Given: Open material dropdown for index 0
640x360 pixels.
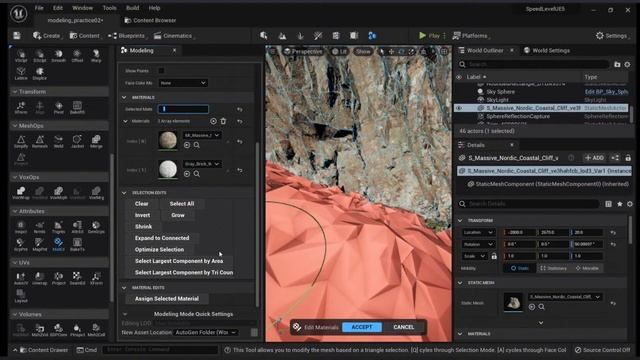Looking at the screenshot, I should (x=202, y=135).
